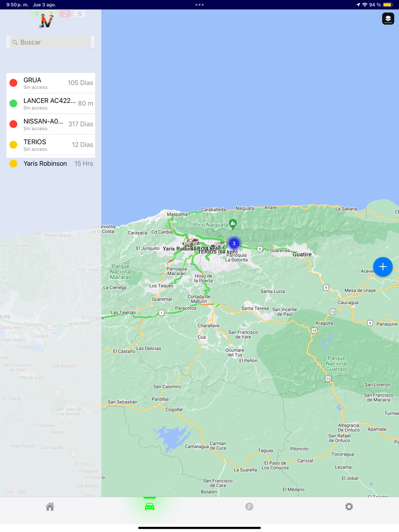
Task: Tap the blue cluster marker labeled 3
Action: pos(234,243)
